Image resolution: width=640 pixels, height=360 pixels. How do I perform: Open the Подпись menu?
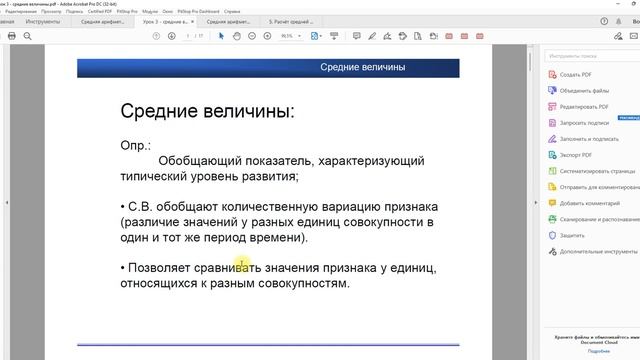pos(74,11)
